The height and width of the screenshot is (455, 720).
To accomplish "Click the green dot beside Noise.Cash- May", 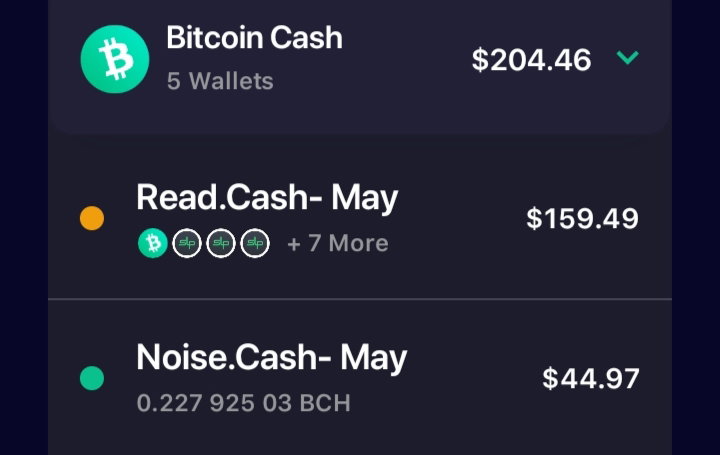I will click(x=92, y=378).
